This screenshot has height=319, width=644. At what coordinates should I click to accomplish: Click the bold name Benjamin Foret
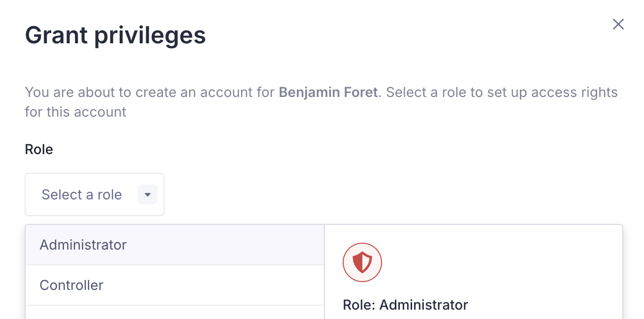click(329, 92)
